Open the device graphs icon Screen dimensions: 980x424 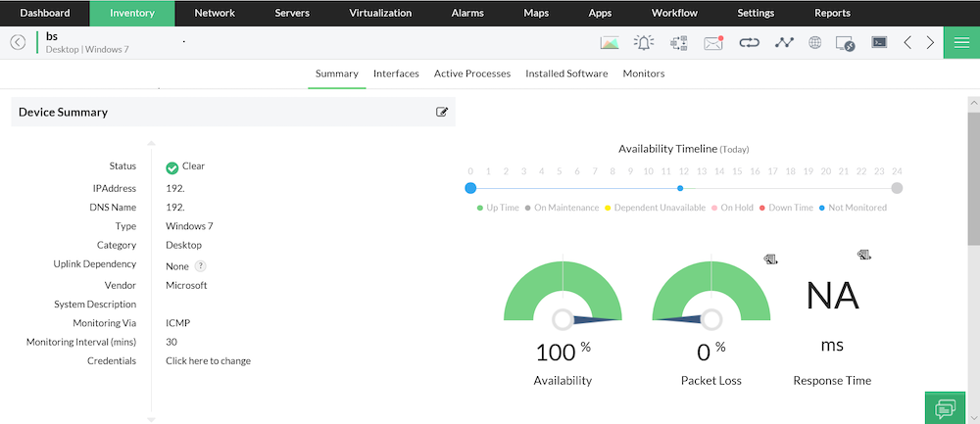610,42
